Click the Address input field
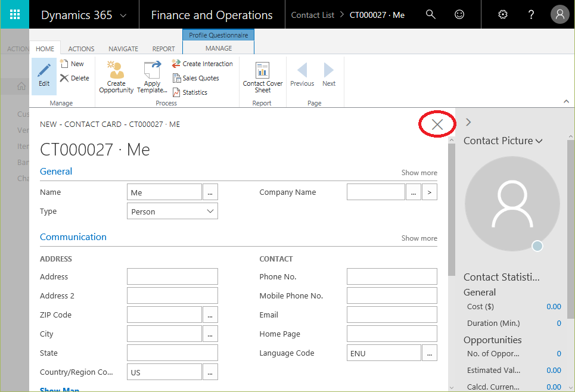This screenshot has width=575, height=392. pyautogui.click(x=172, y=276)
